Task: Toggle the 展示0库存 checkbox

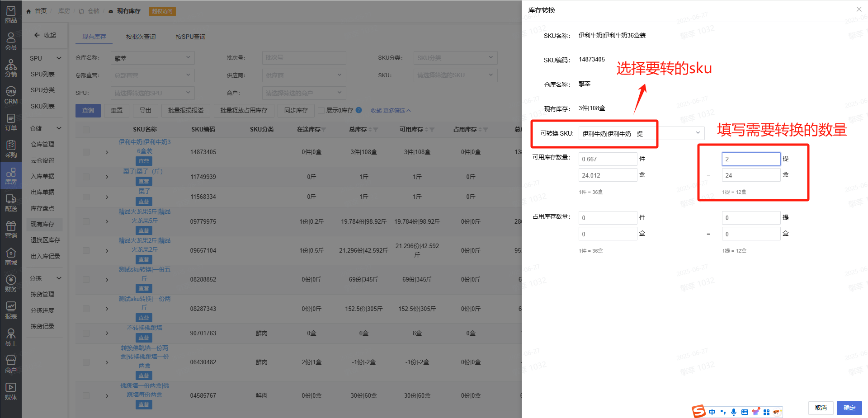Action: (x=321, y=110)
